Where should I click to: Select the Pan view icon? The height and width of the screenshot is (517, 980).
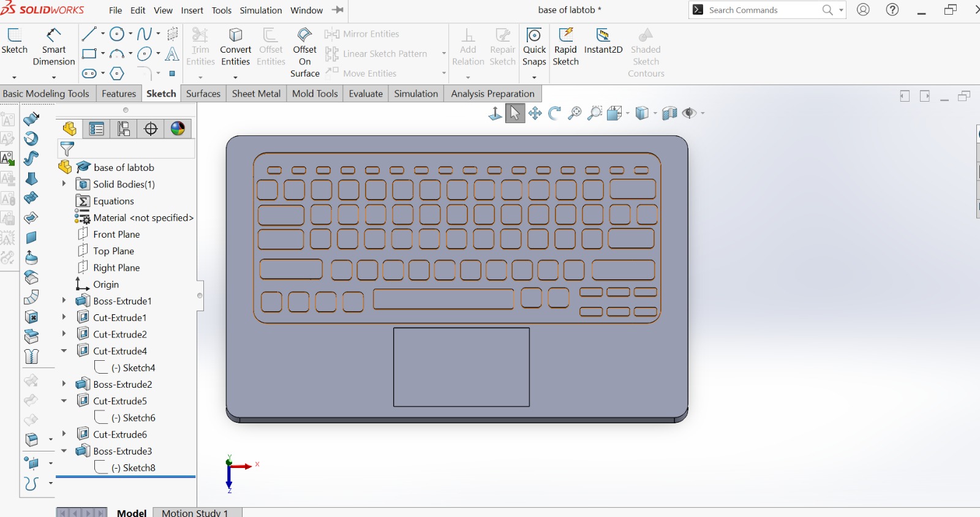[x=535, y=113]
